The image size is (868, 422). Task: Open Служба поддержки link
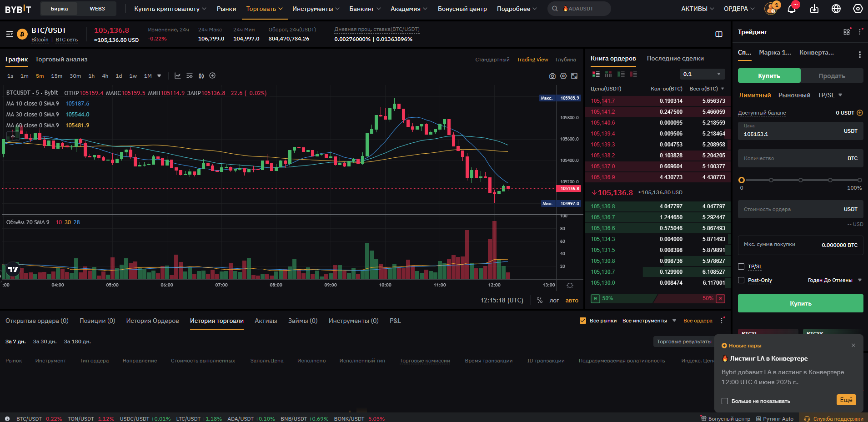pos(834,419)
